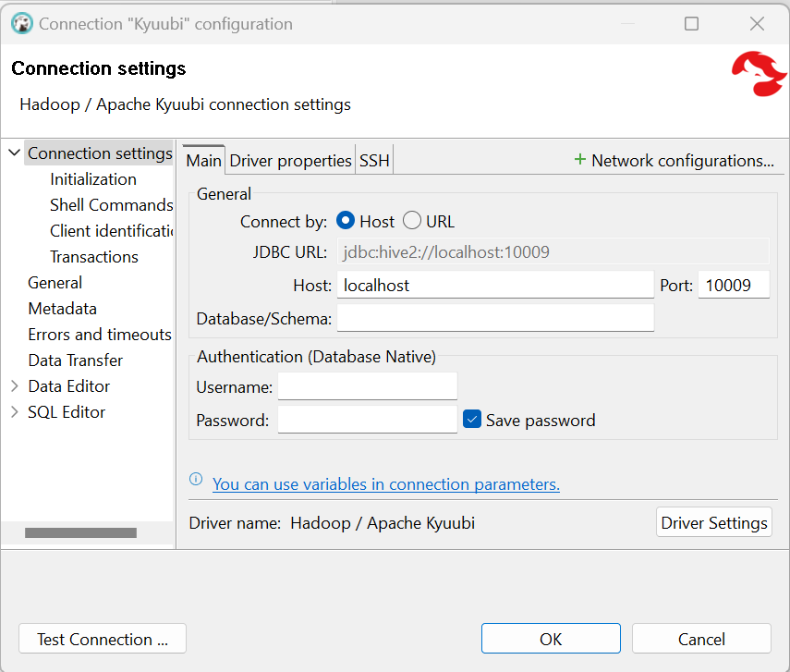
Task: Click the DBeaver icon in title bar
Action: (x=22, y=24)
